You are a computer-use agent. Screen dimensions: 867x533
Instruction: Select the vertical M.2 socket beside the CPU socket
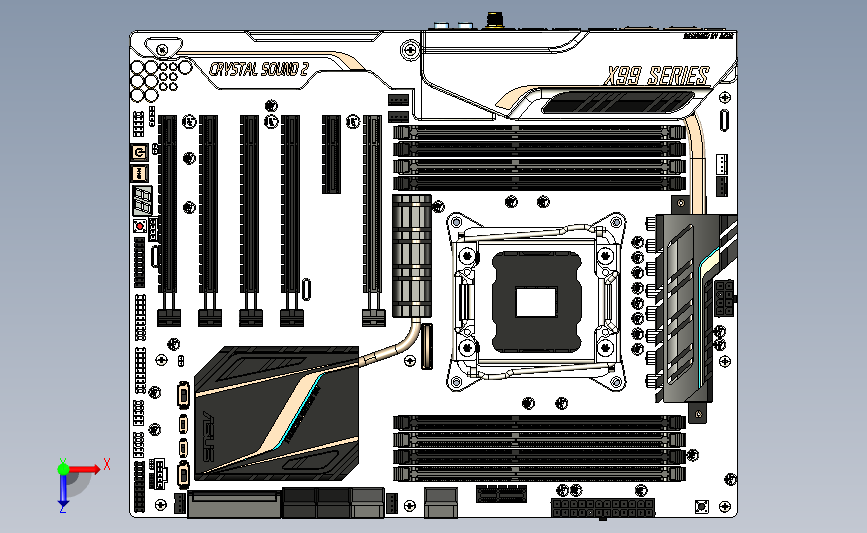[x=427, y=347]
